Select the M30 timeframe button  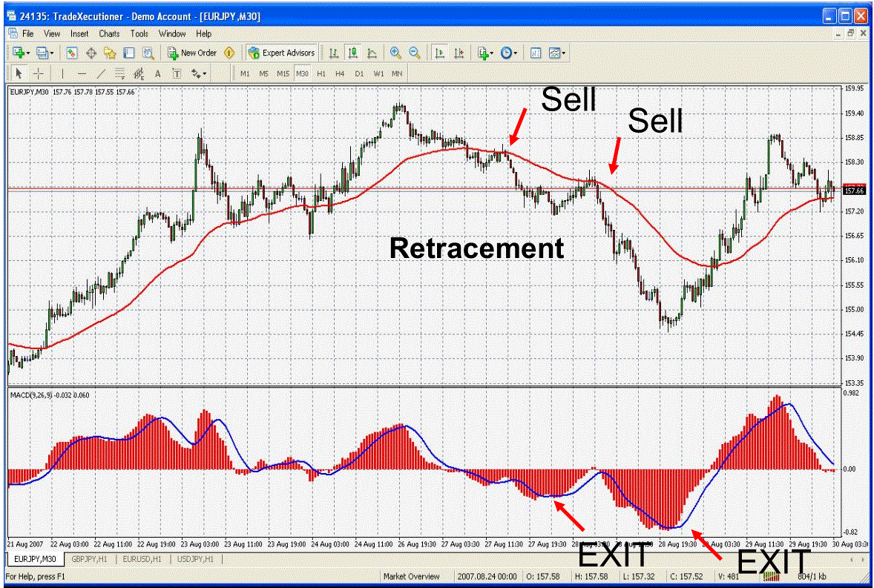pyautogui.click(x=302, y=73)
